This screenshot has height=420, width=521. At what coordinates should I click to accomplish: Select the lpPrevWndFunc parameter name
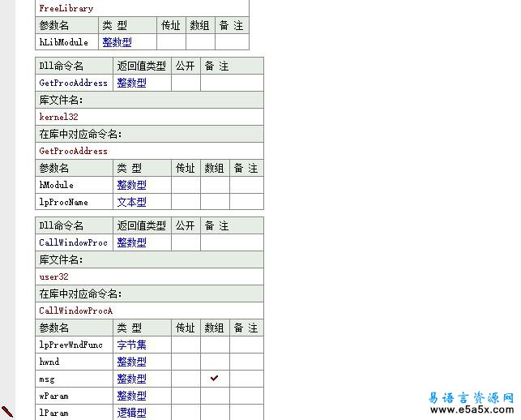coord(70,345)
